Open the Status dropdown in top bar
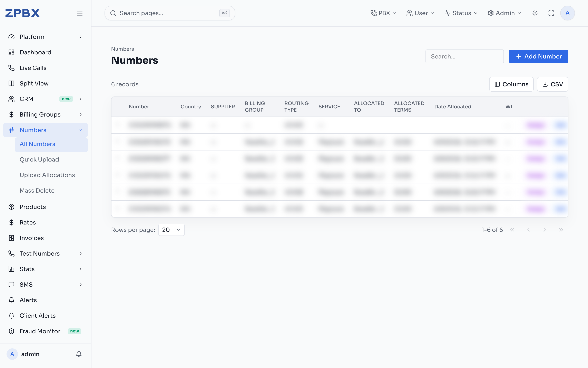 [461, 13]
